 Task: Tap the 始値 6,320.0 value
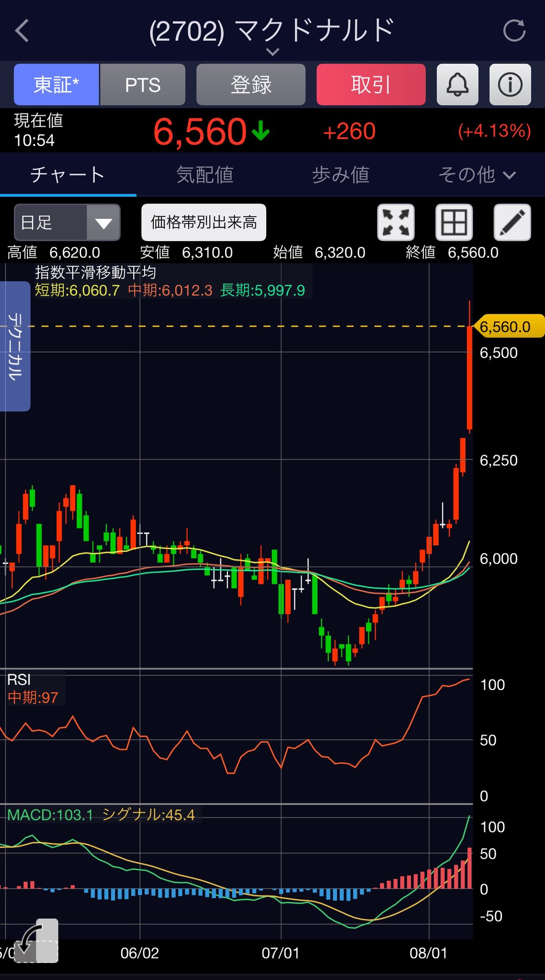tap(319, 252)
